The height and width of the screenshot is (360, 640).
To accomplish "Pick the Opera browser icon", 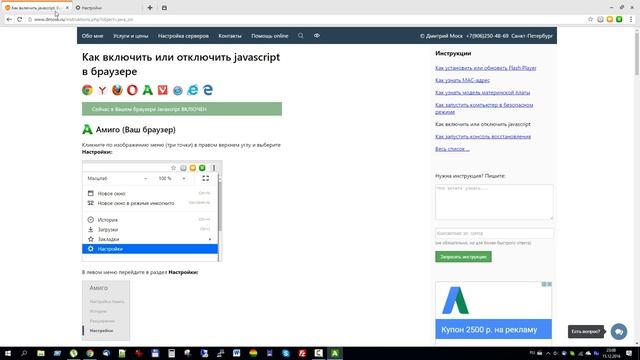I will [132, 90].
